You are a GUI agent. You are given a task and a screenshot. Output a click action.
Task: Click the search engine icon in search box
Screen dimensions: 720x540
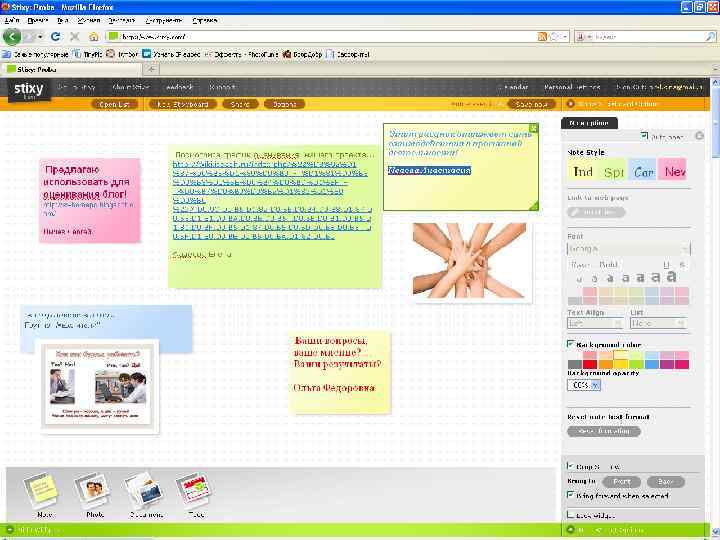pos(580,36)
